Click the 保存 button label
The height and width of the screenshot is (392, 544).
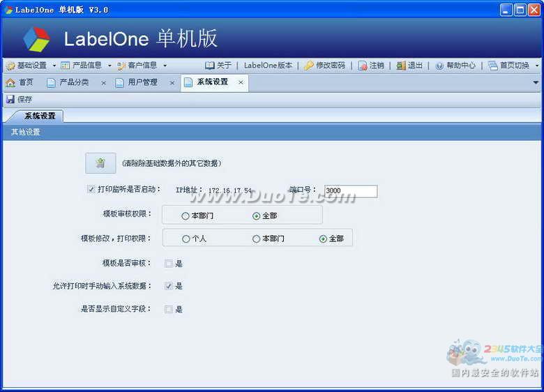tap(24, 100)
